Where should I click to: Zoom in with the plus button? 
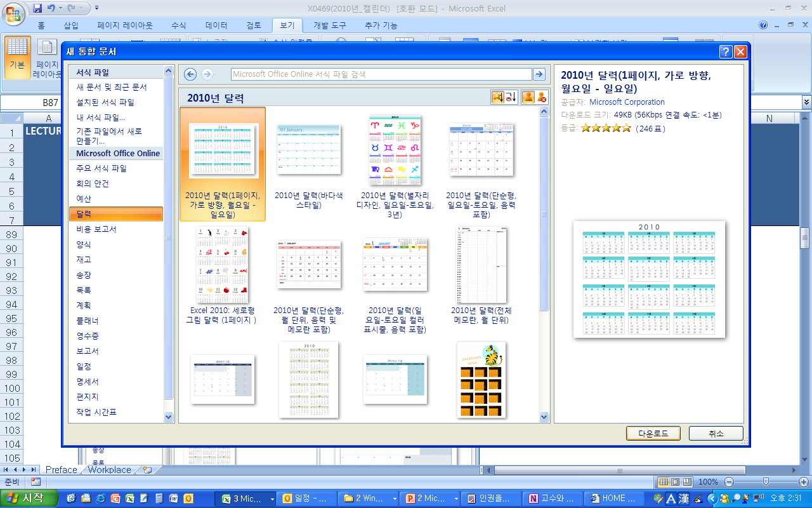(x=802, y=482)
